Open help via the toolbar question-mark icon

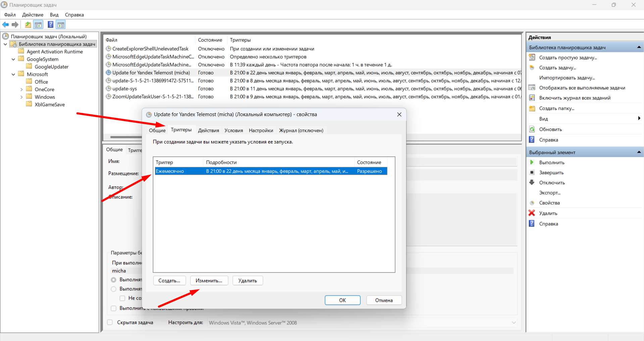click(51, 25)
